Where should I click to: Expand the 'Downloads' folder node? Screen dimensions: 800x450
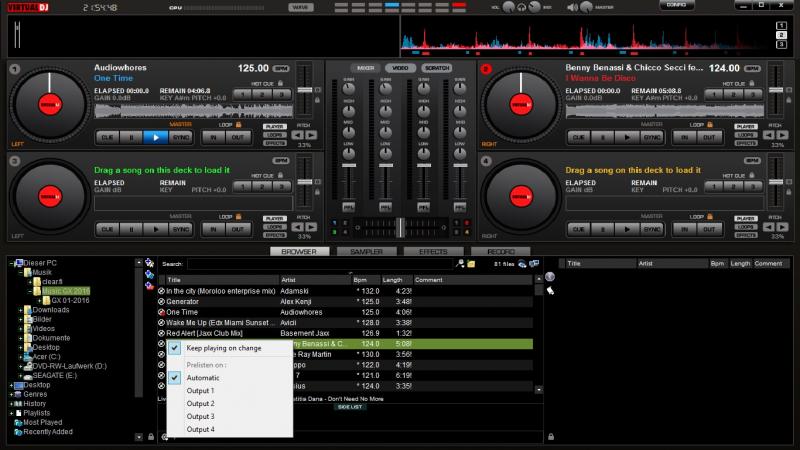(21, 310)
